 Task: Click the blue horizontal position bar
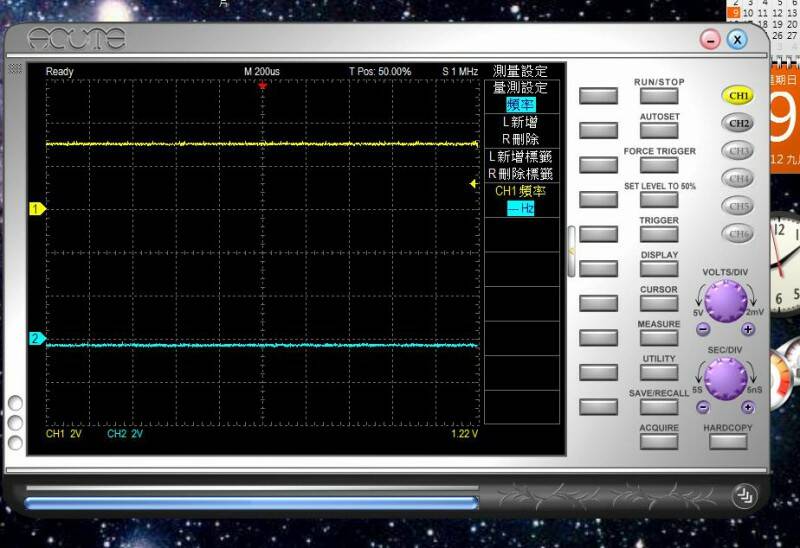[252, 503]
